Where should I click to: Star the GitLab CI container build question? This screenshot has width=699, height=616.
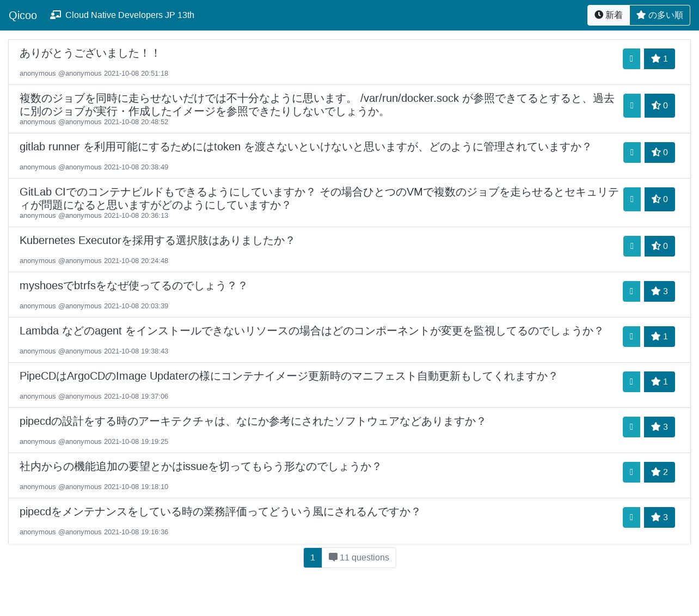(660, 199)
